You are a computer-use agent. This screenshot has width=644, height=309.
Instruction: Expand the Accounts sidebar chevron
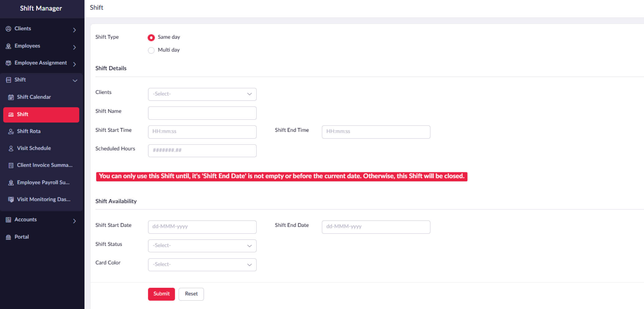[x=74, y=221]
